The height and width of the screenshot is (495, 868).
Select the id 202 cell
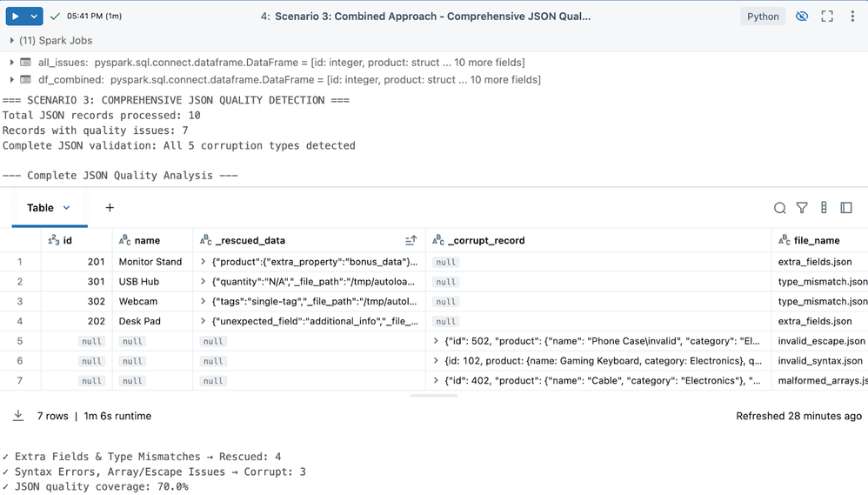click(77, 322)
